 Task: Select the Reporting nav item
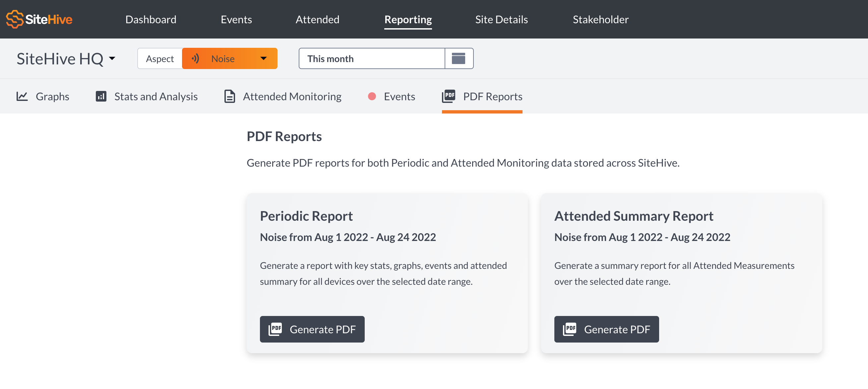[x=408, y=20]
